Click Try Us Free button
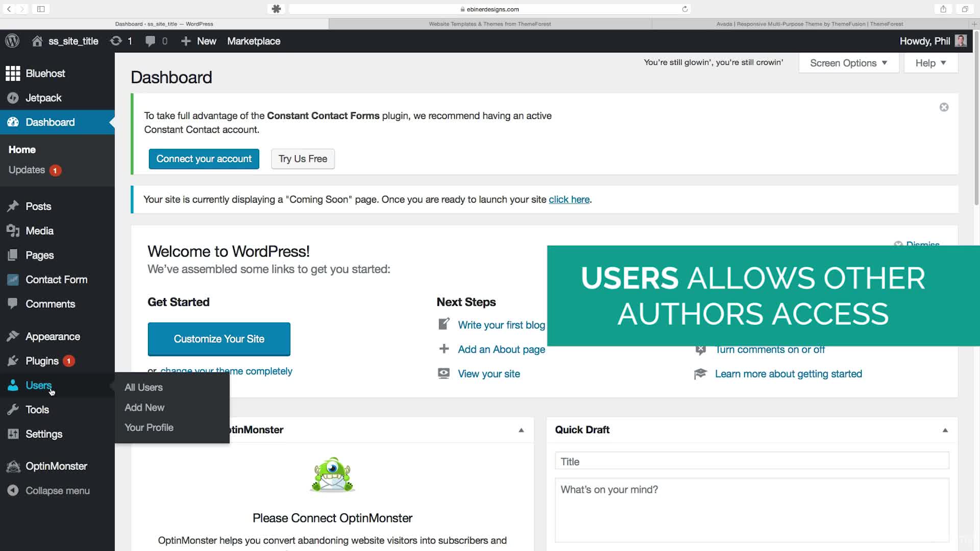The height and width of the screenshot is (551, 980). (303, 159)
